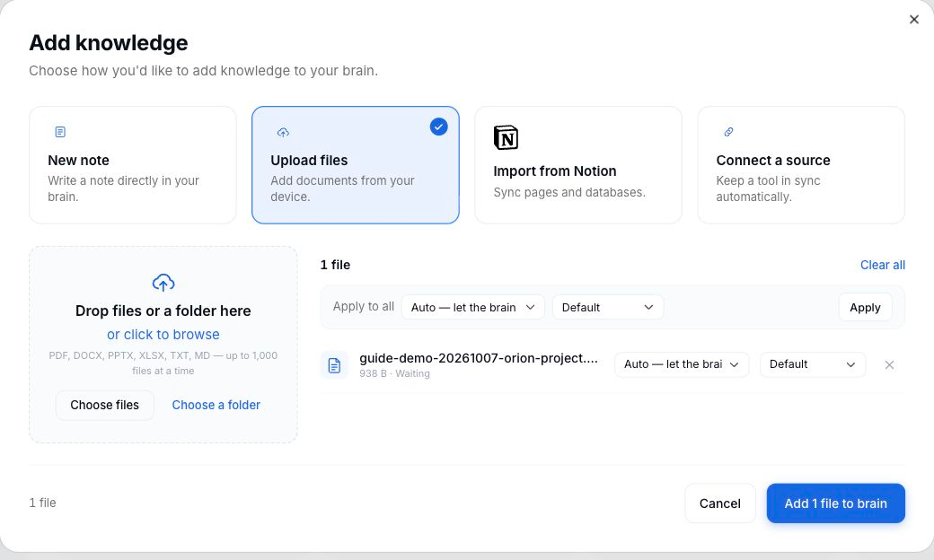Click the Connect a source link icon
934x560 pixels.
[x=728, y=132]
